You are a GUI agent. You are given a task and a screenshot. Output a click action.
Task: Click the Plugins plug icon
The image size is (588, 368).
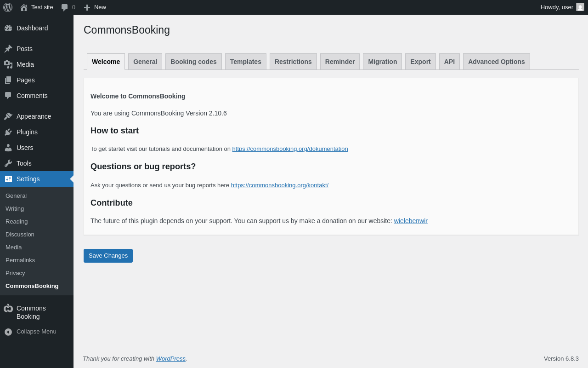(8, 132)
